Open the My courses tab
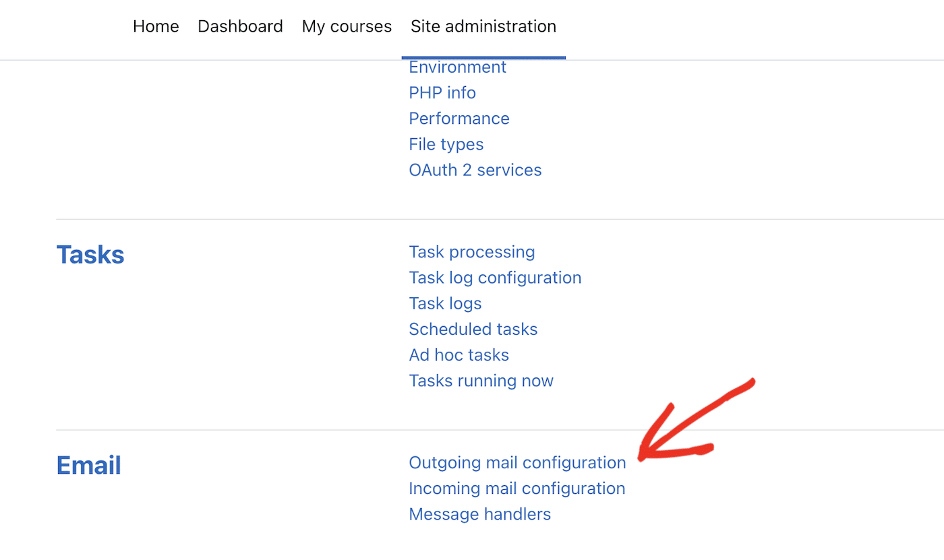Screen dimensions: 944x560 (347, 26)
